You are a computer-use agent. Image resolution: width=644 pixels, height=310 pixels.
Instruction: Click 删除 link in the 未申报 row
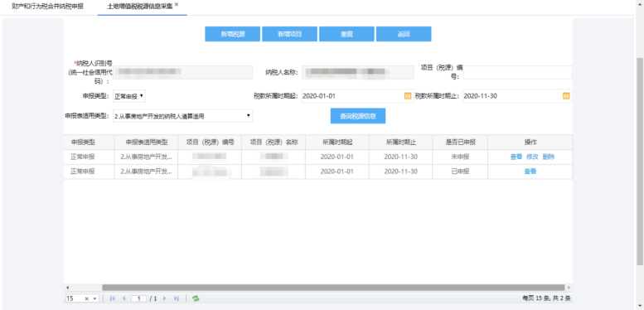tap(549, 157)
